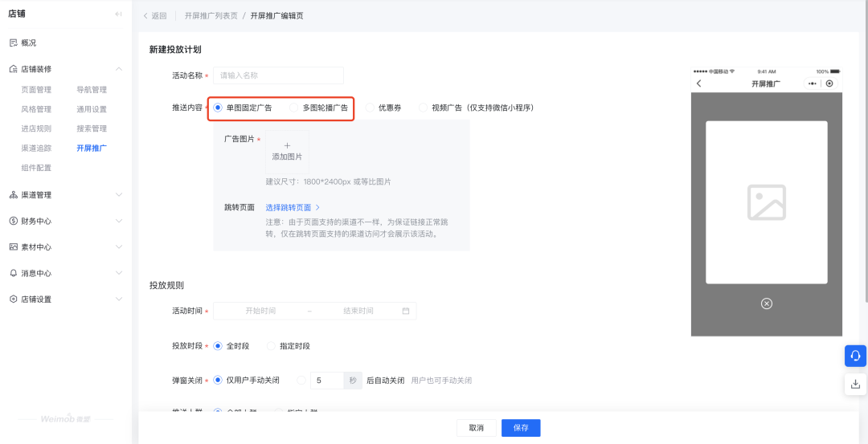Select the auto-close after seconds radio
This screenshot has height=444, width=868.
click(x=301, y=381)
